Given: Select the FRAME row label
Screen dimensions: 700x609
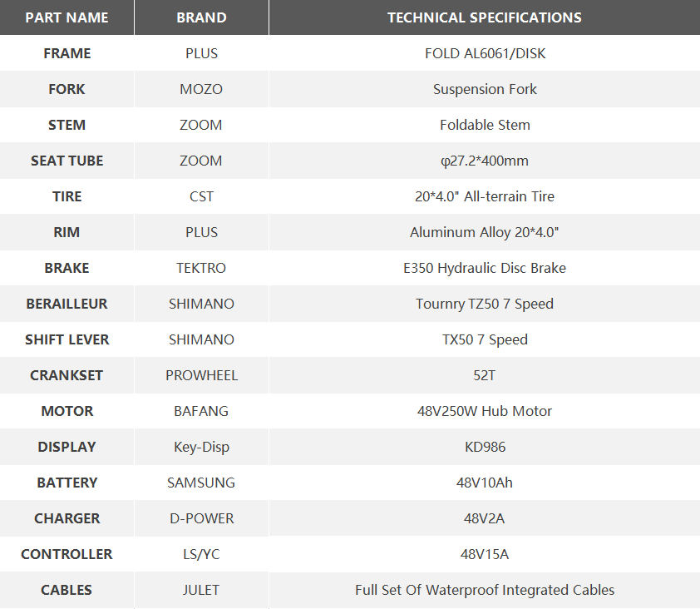Looking at the screenshot, I should coord(67,53).
